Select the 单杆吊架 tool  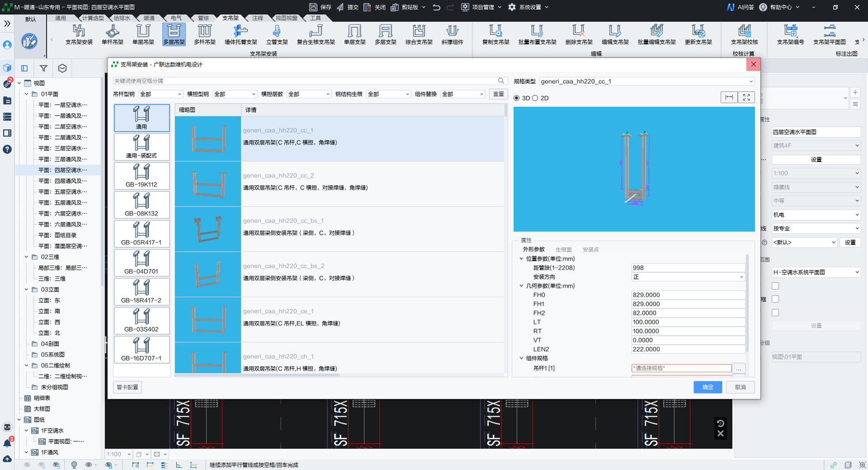point(112,35)
